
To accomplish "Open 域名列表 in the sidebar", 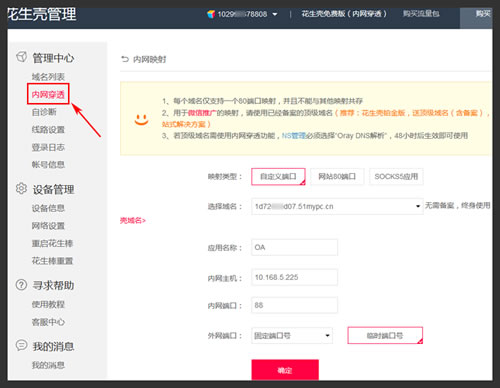I will (48, 77).
